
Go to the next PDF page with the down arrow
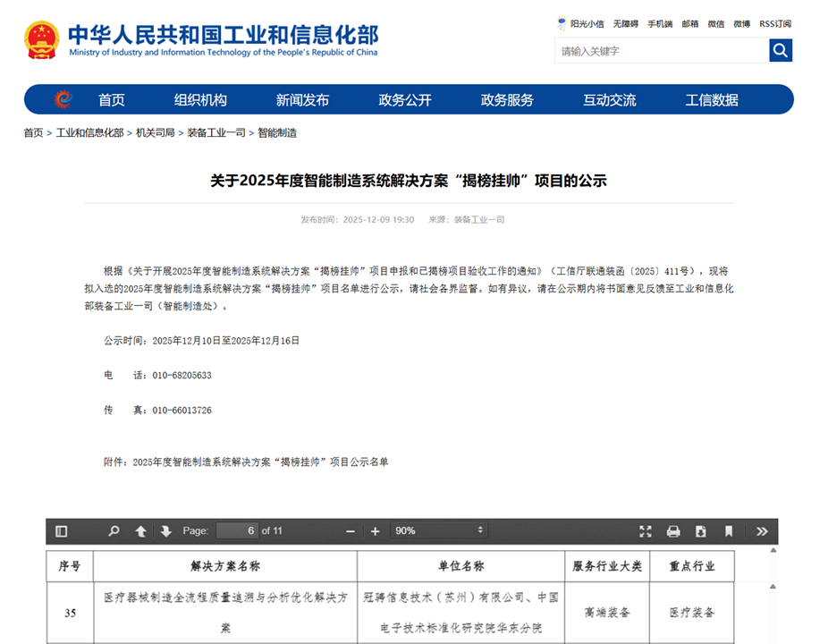(x=165, y=531)
